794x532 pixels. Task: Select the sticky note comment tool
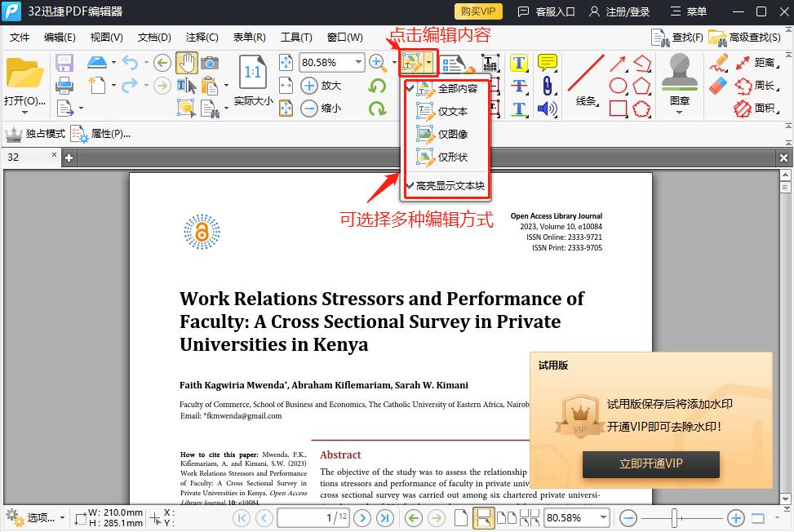(547, 63)
